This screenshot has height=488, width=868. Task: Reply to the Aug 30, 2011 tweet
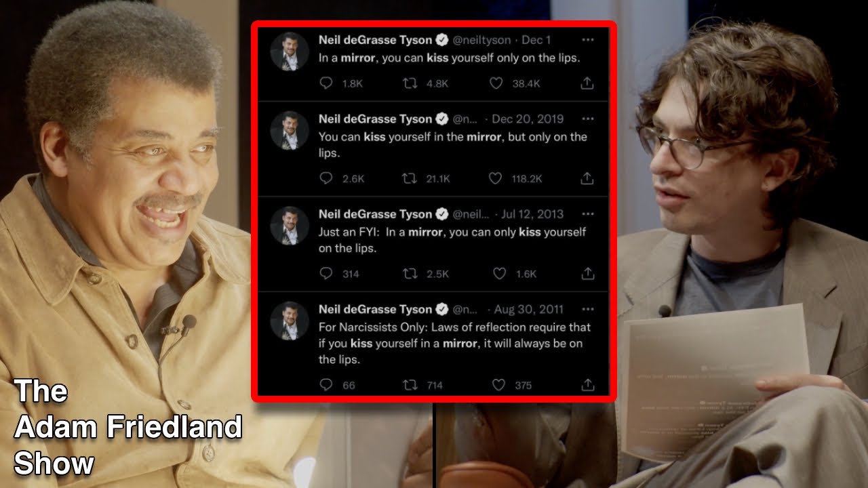coord(326,385)
